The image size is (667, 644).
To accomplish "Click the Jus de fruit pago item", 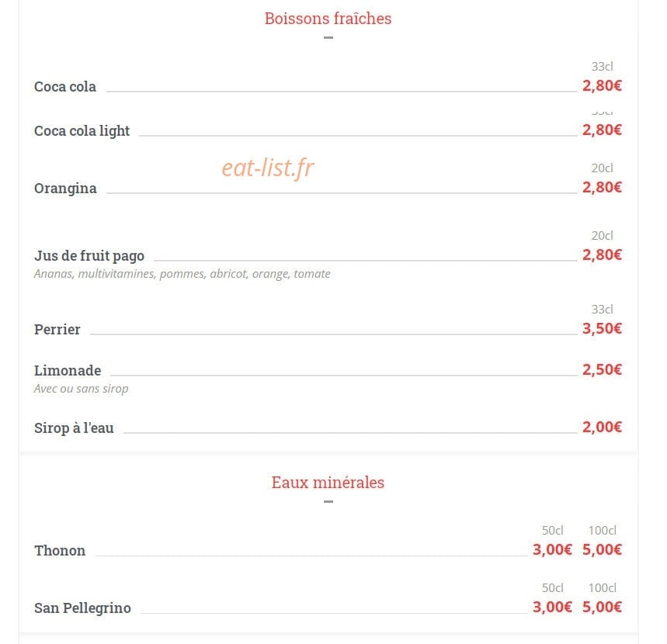I will [x=89, y=256].
